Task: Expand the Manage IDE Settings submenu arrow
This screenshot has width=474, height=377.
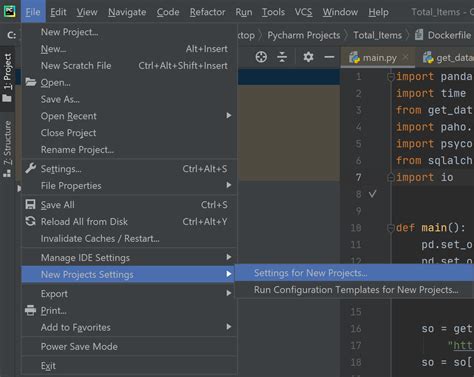Action: pos(229,257)
